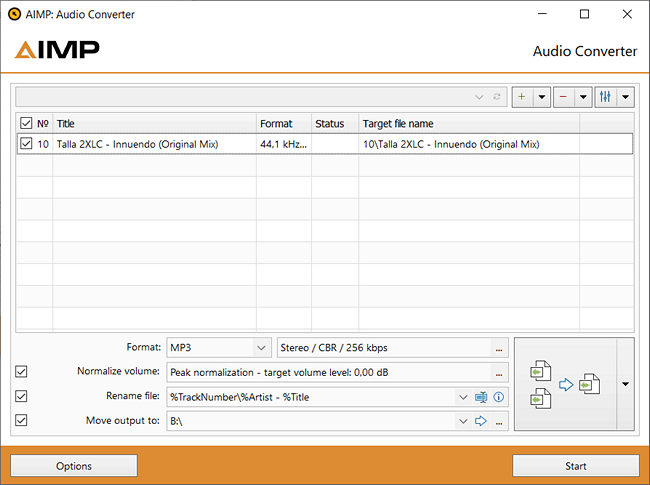Click the green plus add files icon
The width and height of the screenshot is (650, 485).
522,97
